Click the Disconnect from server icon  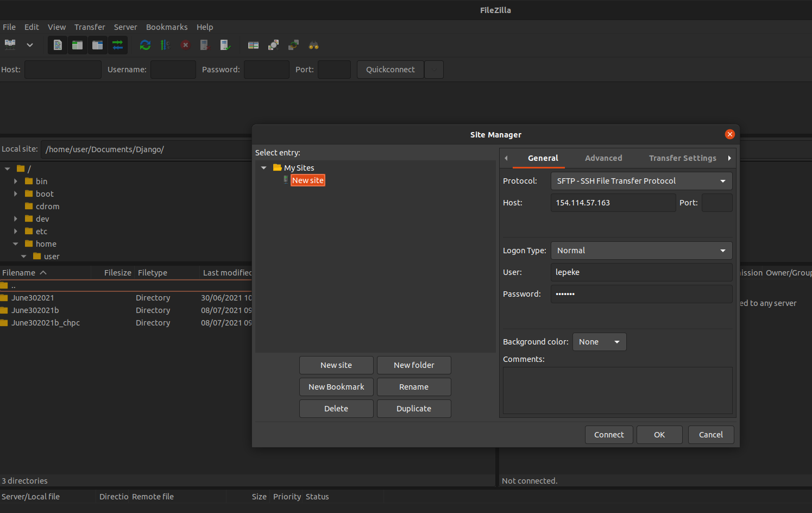205,45
